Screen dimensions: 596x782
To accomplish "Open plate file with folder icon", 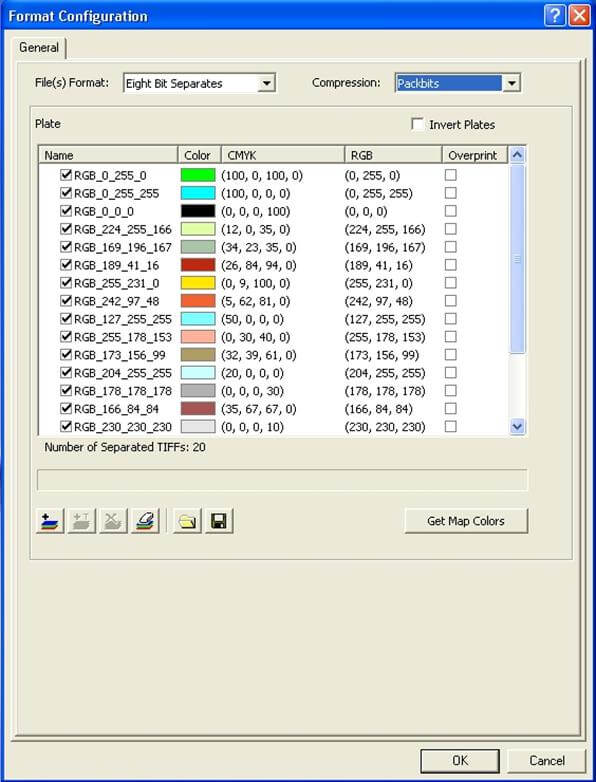I will coord(187,521).
